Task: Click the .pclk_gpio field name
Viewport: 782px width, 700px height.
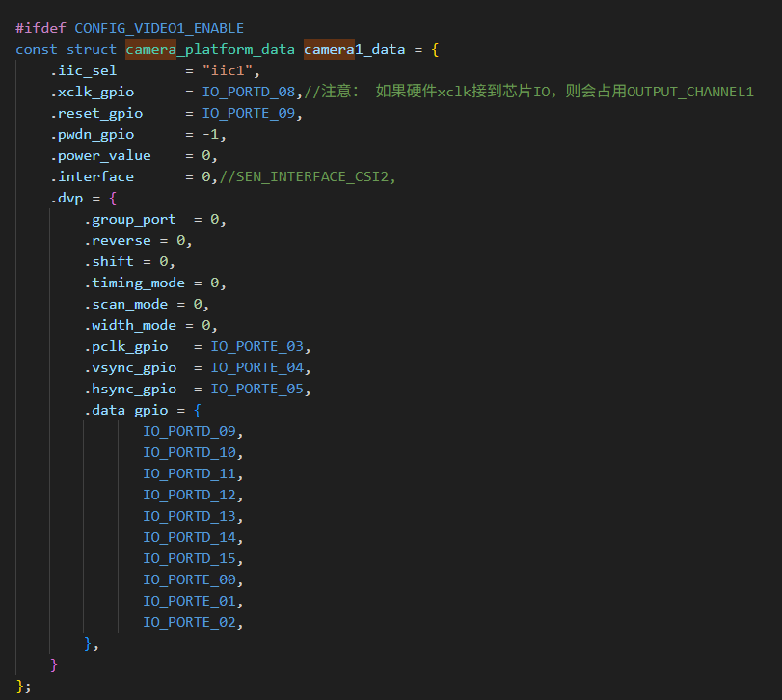Action: tap(125, 346)
